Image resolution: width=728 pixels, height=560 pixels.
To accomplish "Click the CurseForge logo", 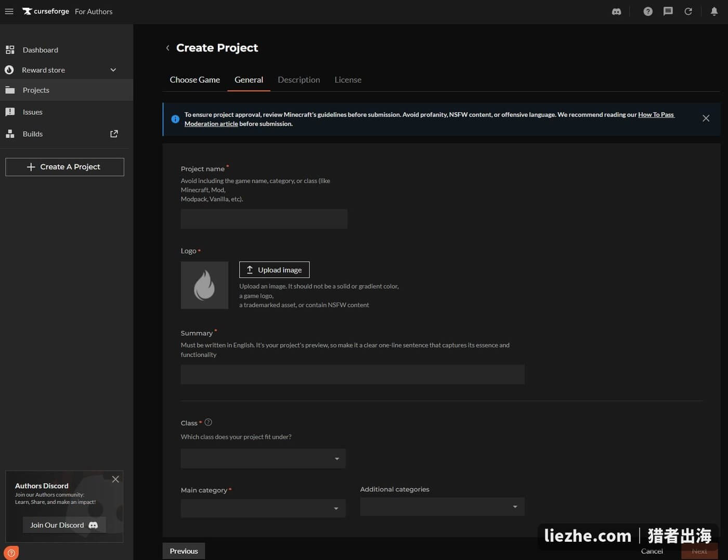I will coord(46,11).
